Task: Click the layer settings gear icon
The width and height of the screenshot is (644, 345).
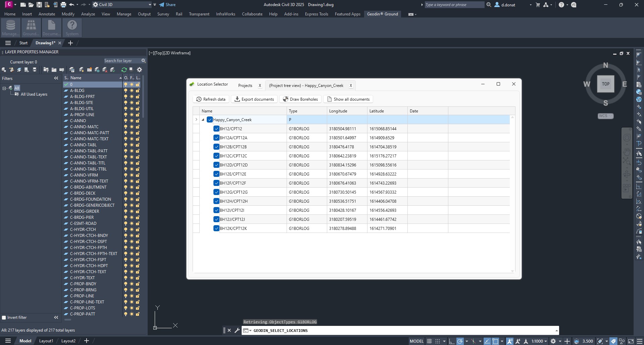Action: coord(140,70)
